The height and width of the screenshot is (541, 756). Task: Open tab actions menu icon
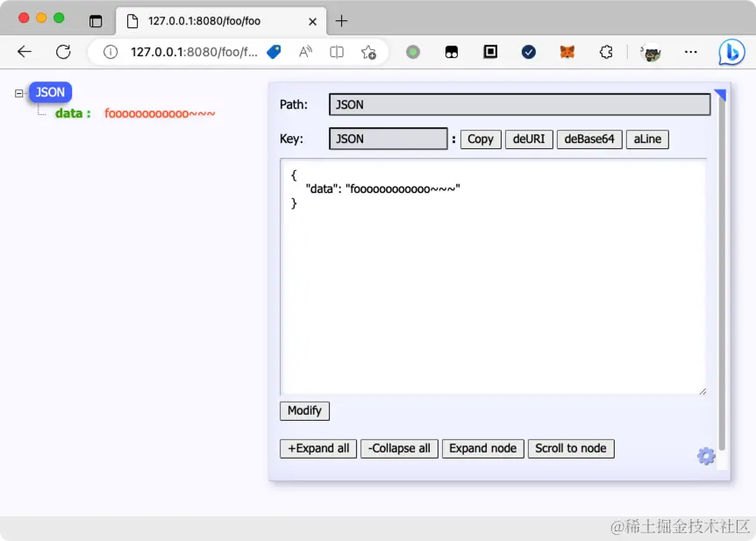point(96,21)
